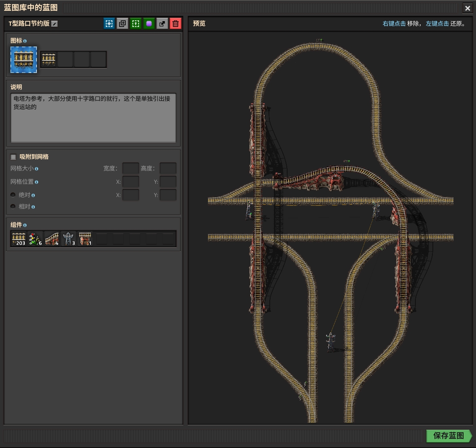Click the rail signal component showing 6

point(35,239)
